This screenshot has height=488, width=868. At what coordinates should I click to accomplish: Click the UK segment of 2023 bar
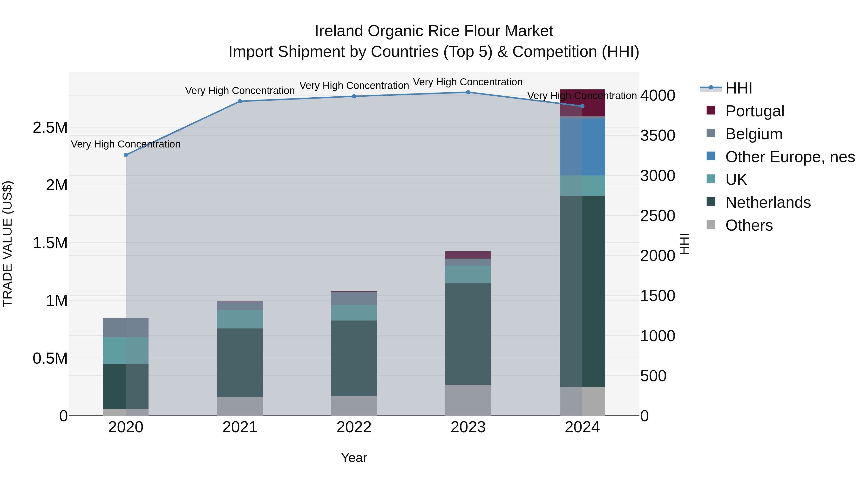click(x=468, y=274)
